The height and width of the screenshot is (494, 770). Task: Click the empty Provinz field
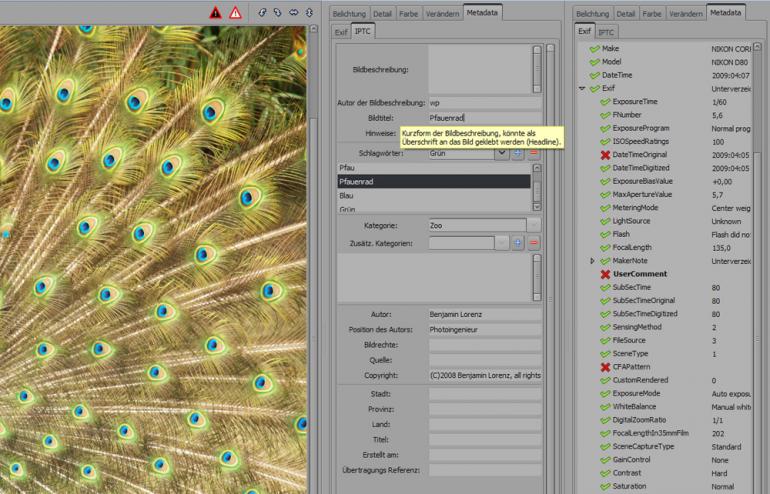pyautogui.click(x=485, y=409)
